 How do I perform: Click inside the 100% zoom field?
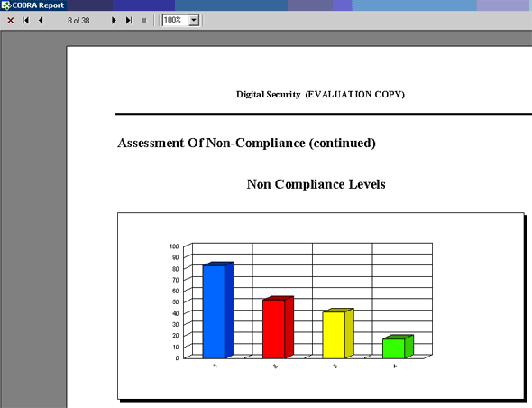pyautogui.click(x=176, y=21)
